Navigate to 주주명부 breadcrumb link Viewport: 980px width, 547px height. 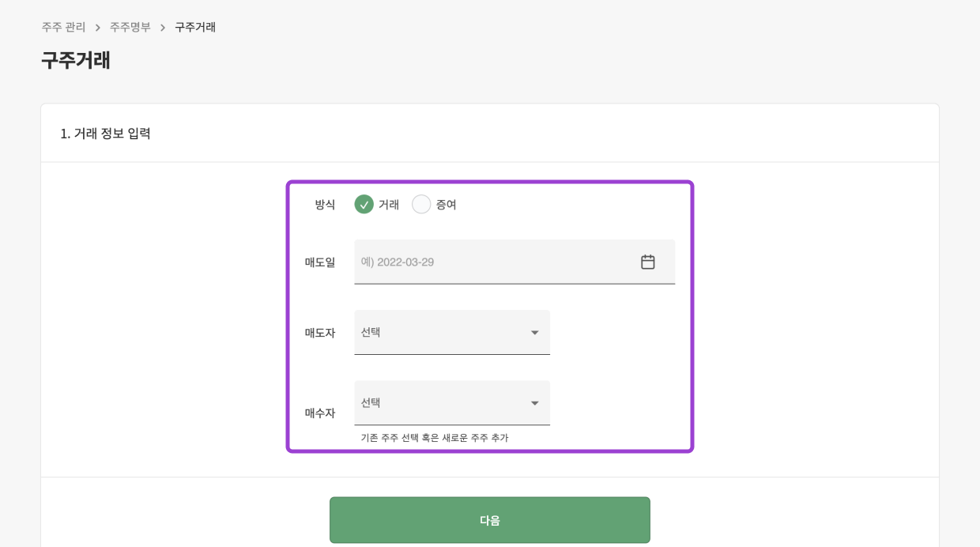coord(130,27)
